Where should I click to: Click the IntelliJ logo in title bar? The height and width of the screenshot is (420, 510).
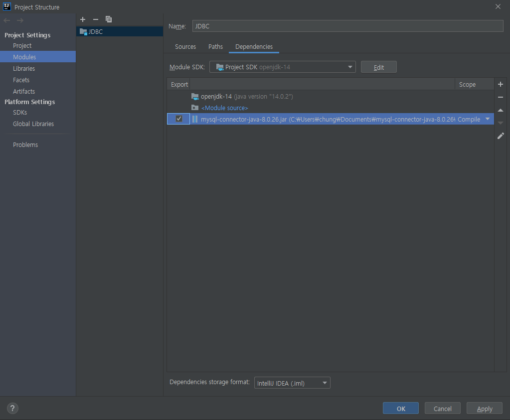7,6
